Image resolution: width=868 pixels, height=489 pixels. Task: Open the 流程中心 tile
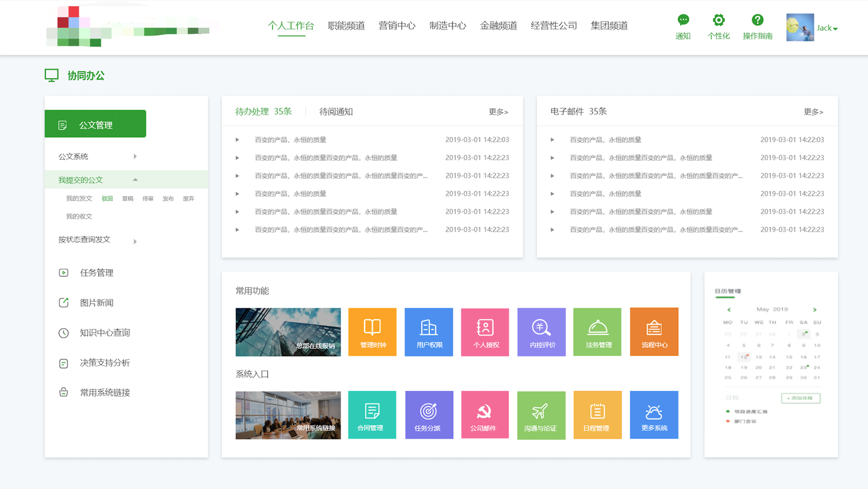tap(654, 332)
